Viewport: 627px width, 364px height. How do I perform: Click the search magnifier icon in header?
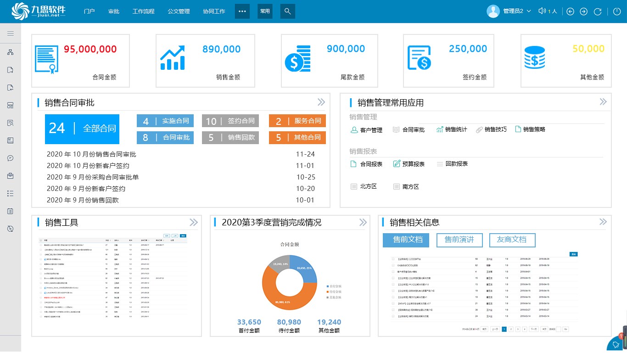click(287, 11)
